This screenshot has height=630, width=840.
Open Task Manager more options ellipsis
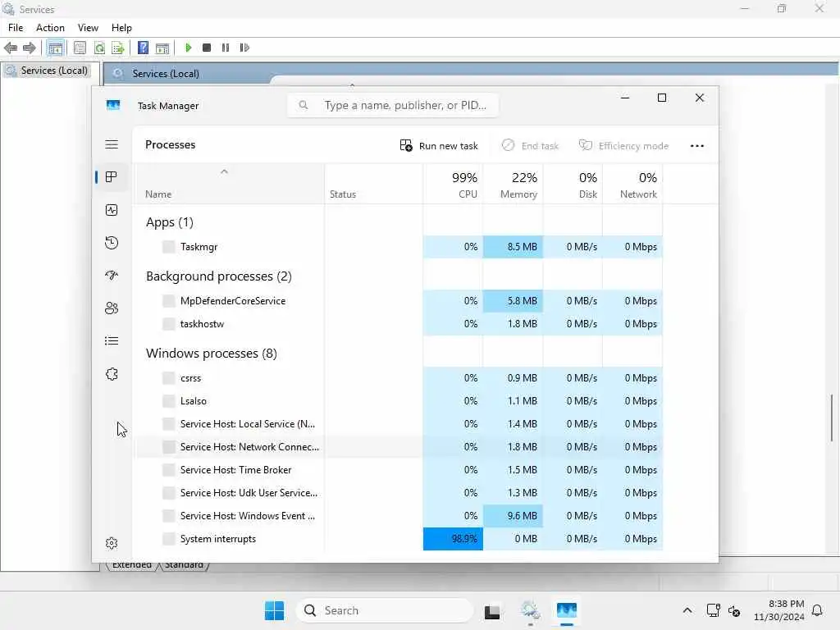pyautogui.click(x=697, y=146)
